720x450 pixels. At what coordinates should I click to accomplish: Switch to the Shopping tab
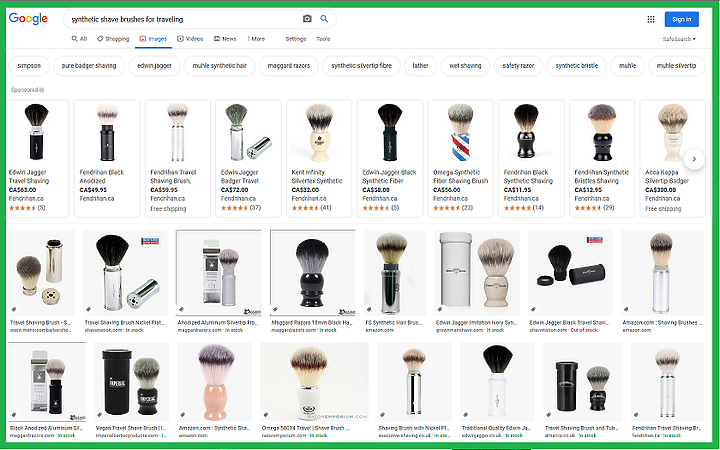(x=113, y=39)
